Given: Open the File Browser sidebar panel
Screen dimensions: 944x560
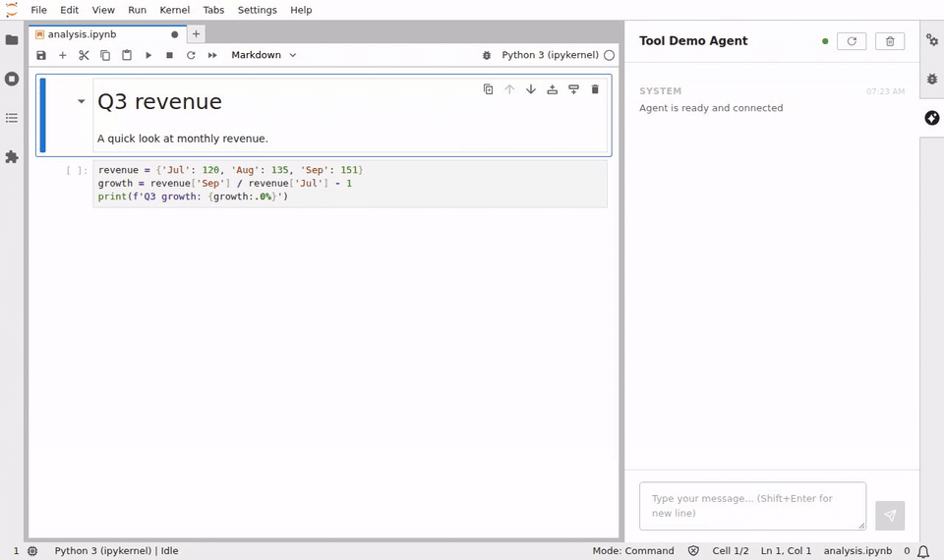Looking at the screenshot, I should tap(12, 39).
